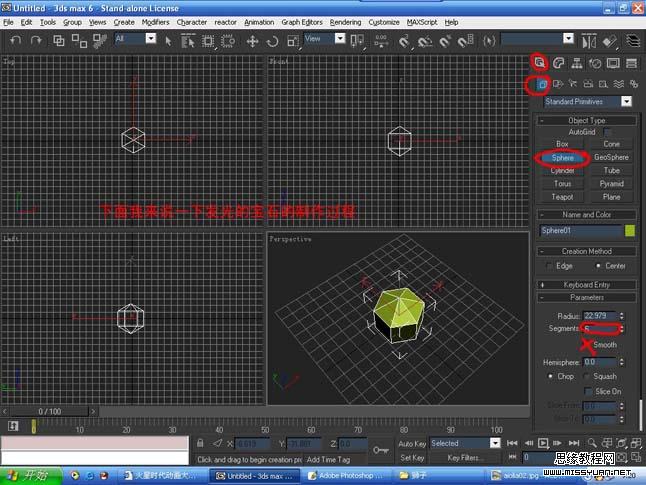Screen dimensions: 646x485
Task: Open the MAXScript menu
Action: [x=422, y=22]
